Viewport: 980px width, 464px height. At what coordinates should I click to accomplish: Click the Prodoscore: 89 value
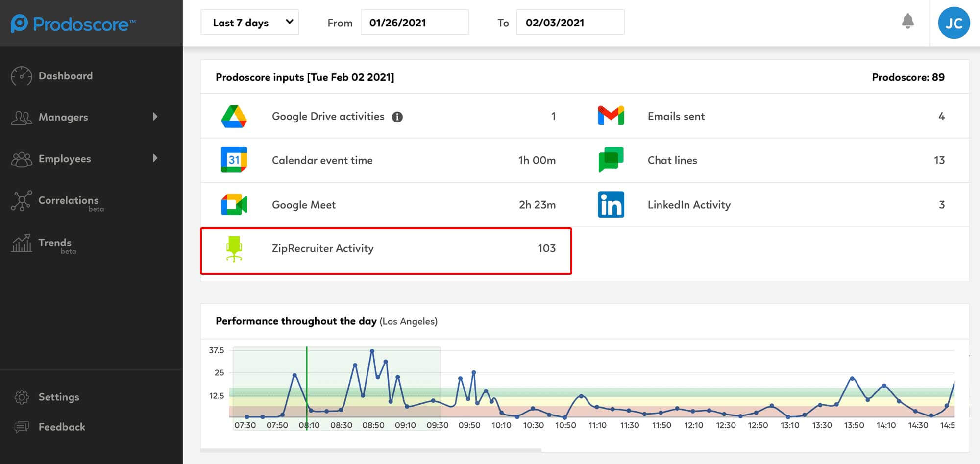908,77
